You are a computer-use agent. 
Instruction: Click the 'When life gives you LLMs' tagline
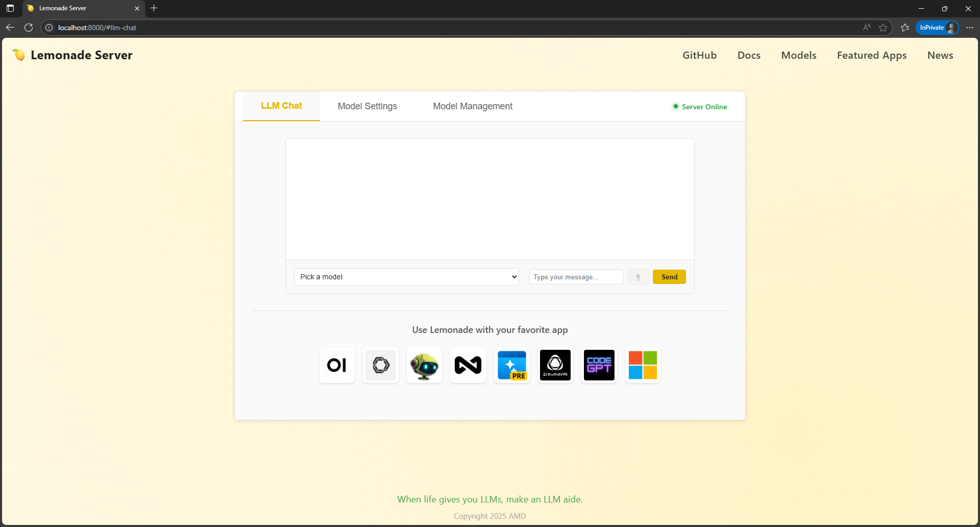pos(490,499)
